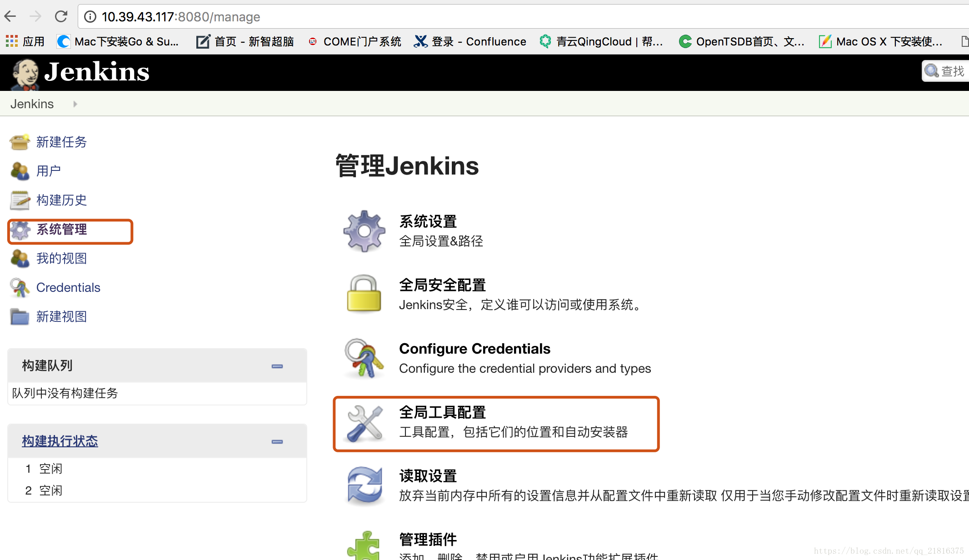Click the browser forward arrow
Image resolution: width=969 pixels, height=560 pixels.
point(35,17)
